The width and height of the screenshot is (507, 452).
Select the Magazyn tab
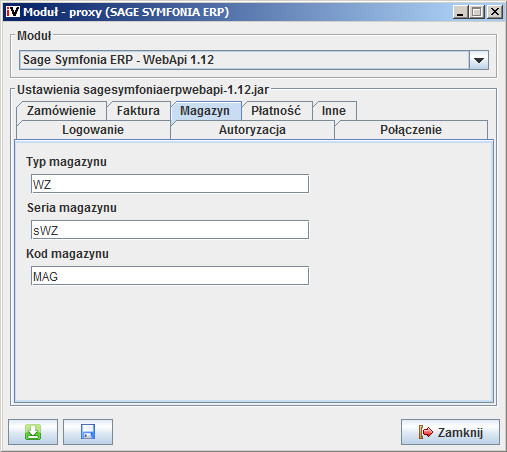pos(205,111)
